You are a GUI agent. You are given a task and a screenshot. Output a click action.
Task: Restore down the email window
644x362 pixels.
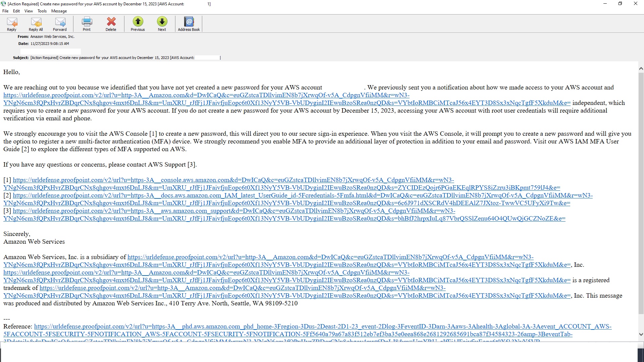pyautogui.click(x=620, y=4)
